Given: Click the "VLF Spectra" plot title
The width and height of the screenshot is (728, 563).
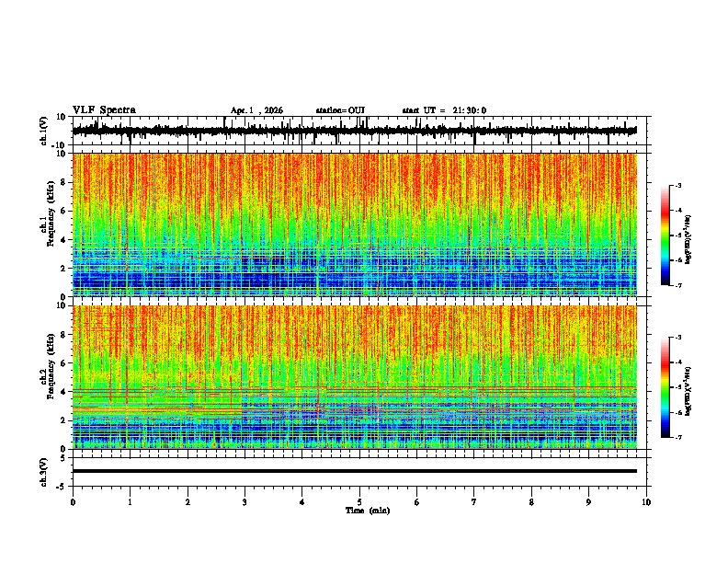Looking at the screenshot, I should (x=104, y=110).
